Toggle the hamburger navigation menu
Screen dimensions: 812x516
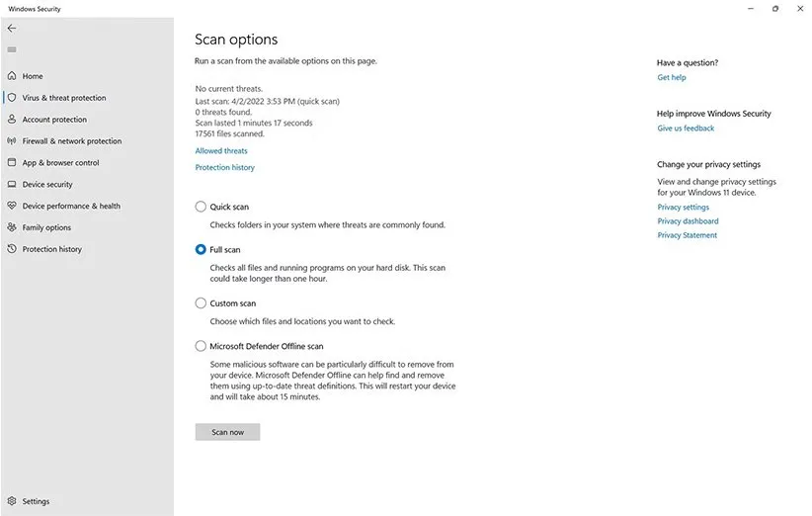tap(12, 49)
